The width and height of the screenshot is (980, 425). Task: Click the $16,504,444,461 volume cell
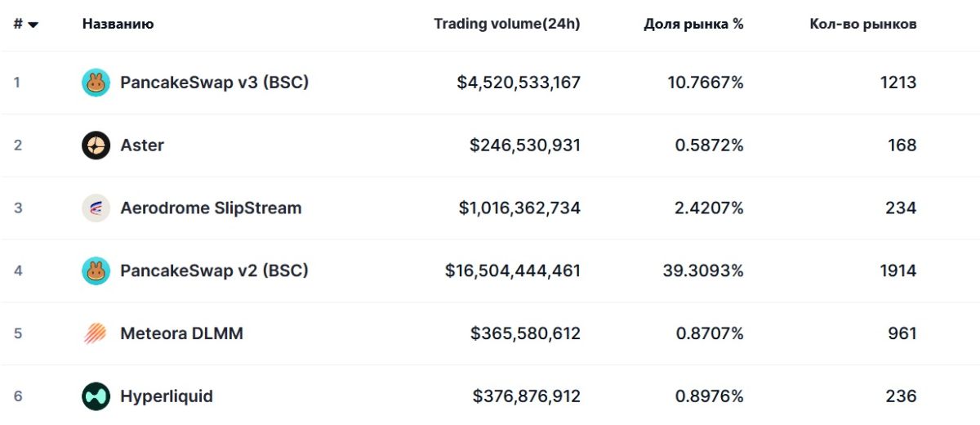[513, 271]
